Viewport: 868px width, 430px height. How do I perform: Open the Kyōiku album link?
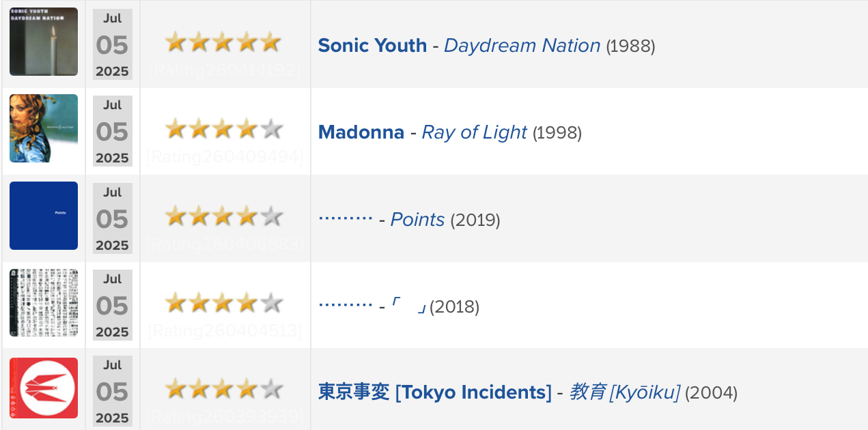[x=625, y=392]
